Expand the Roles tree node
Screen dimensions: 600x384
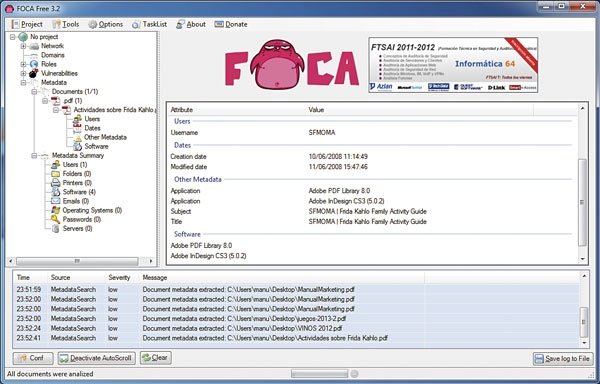click(23, 64)
